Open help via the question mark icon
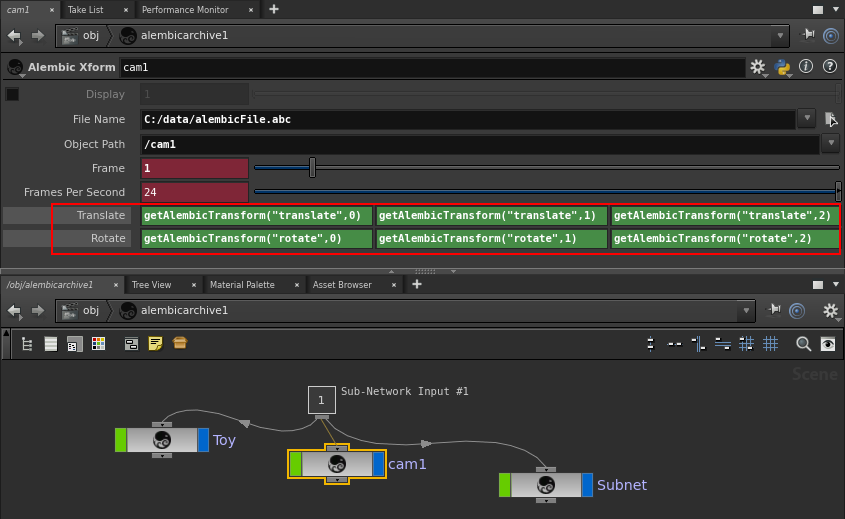This screenshot has height=519, width=845. click(x=829, y=66)
